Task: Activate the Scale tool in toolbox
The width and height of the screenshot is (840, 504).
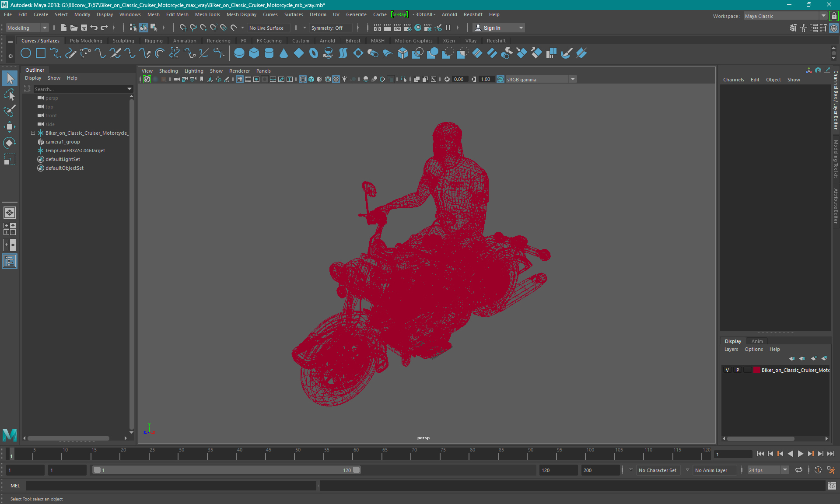Action: 10,159
